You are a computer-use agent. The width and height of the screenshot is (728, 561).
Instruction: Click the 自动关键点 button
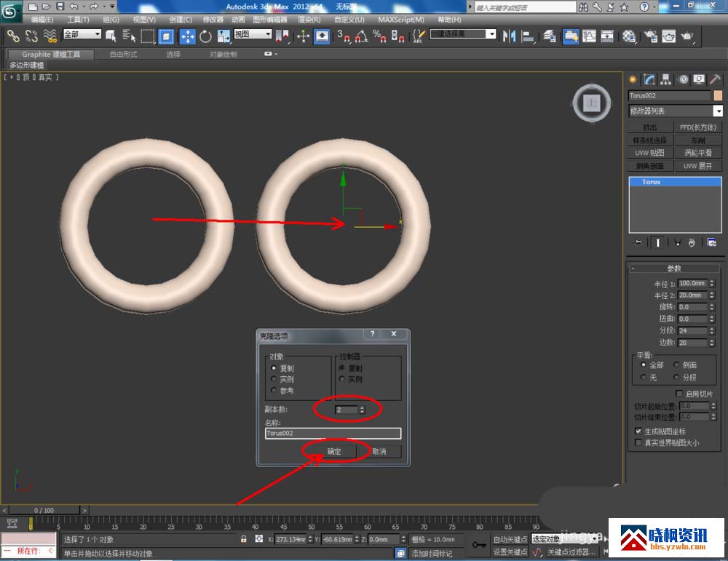click(x=510, y=539)
